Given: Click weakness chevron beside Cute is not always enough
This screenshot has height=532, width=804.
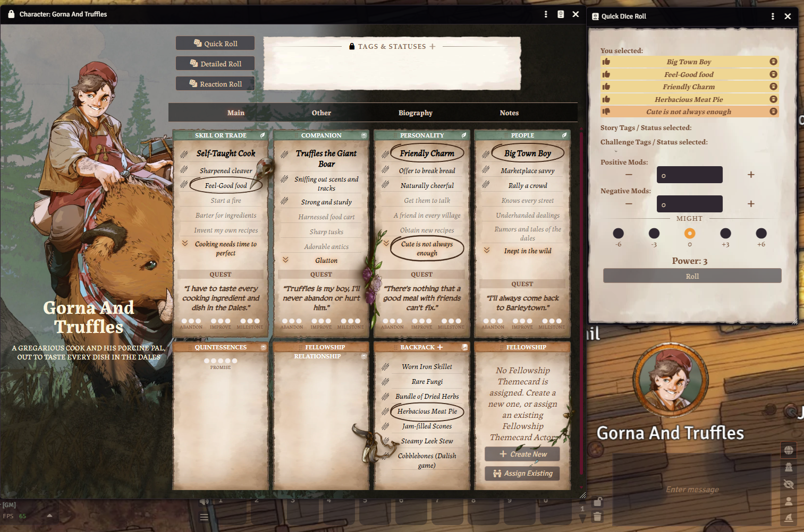Looking at the screenshot, I should [x=386, y=243].
